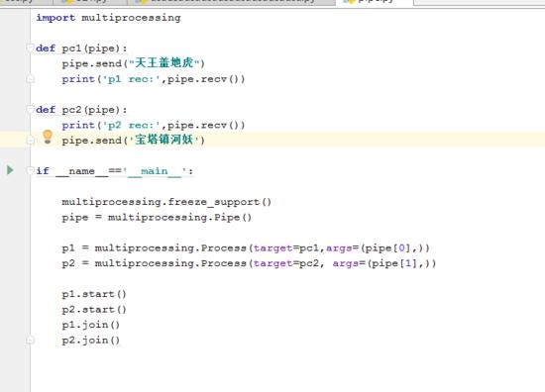Click target=pc2 keyword argument
This screenshot has width=545, height=392.
pyautogui.click(x=285, y=263)
